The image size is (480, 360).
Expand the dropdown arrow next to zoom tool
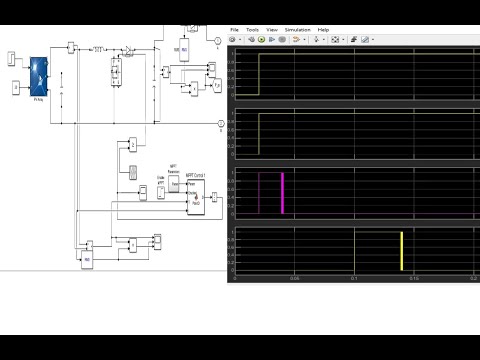point(324,40)
